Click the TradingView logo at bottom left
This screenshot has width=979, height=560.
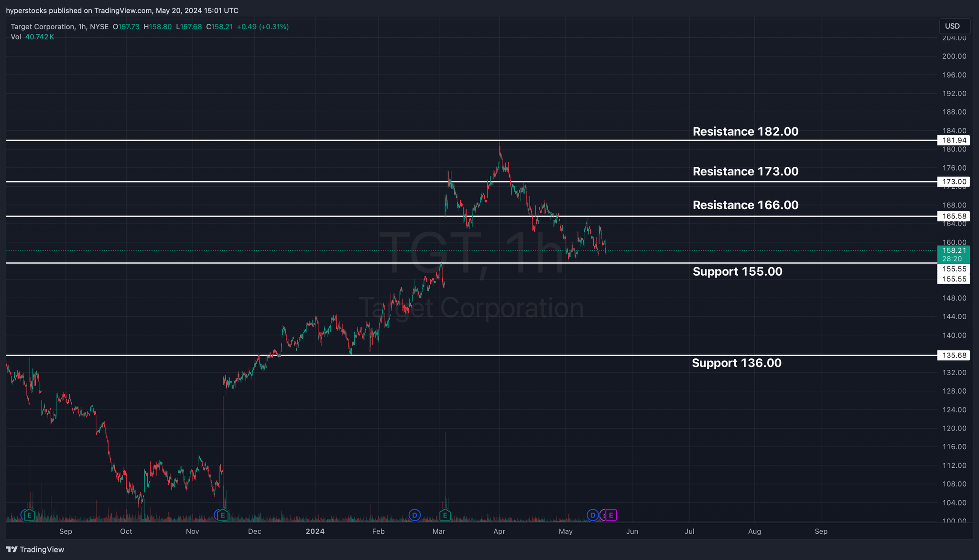(x=35, y=549)
